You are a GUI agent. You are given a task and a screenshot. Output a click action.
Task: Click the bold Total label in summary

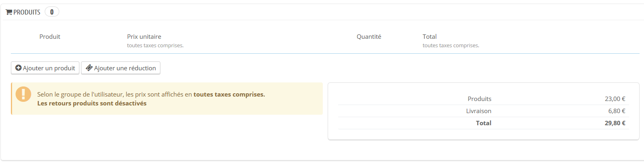484,123
